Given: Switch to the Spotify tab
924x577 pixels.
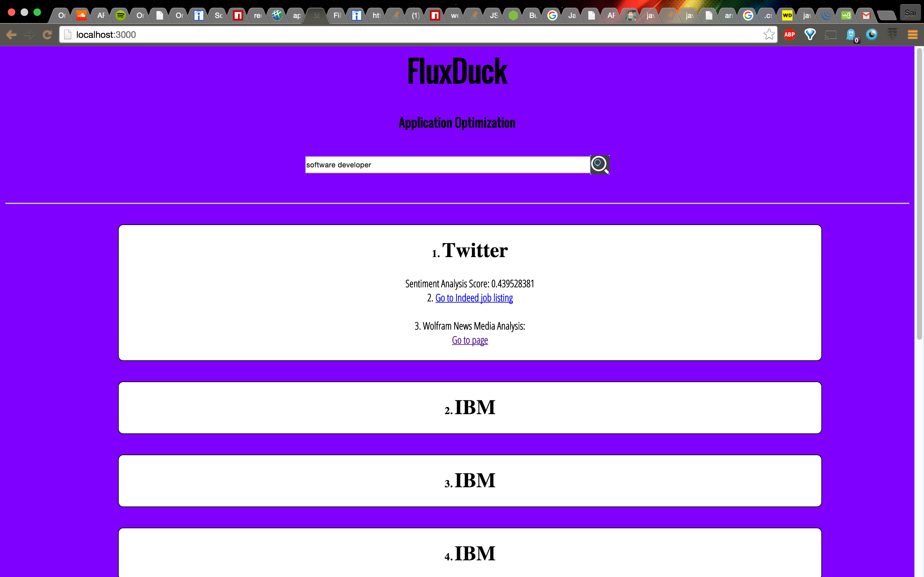Looking at the screenshot, I should tap(121, 15).
